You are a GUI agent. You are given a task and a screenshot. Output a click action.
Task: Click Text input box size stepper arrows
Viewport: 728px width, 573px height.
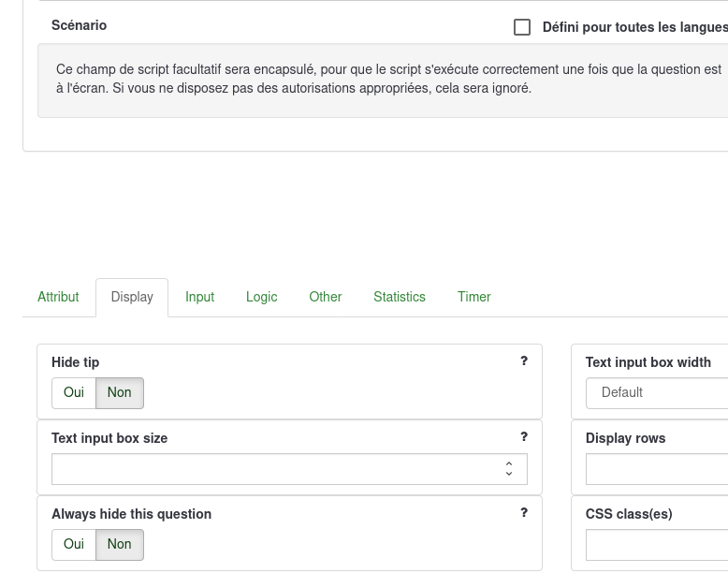point(509,469)
